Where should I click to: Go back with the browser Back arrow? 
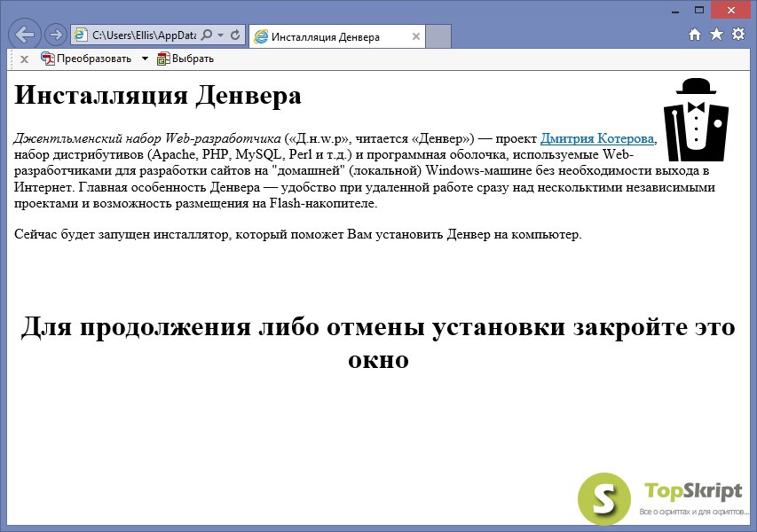[x=24, y=35]
